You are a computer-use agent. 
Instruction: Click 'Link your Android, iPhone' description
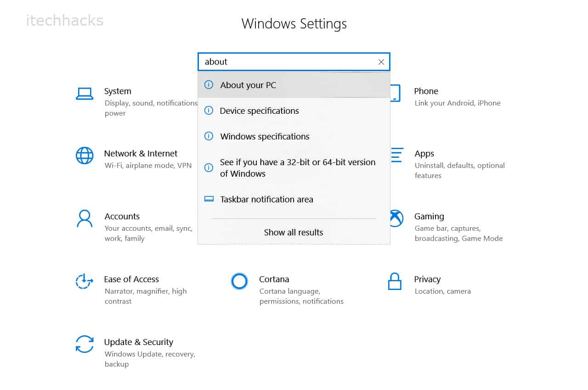(458, 103)
